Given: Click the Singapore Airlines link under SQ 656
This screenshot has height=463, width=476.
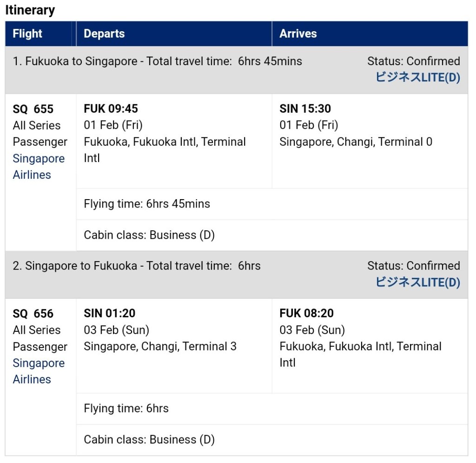Looking at the screenshot, I should tap(39, 371).
